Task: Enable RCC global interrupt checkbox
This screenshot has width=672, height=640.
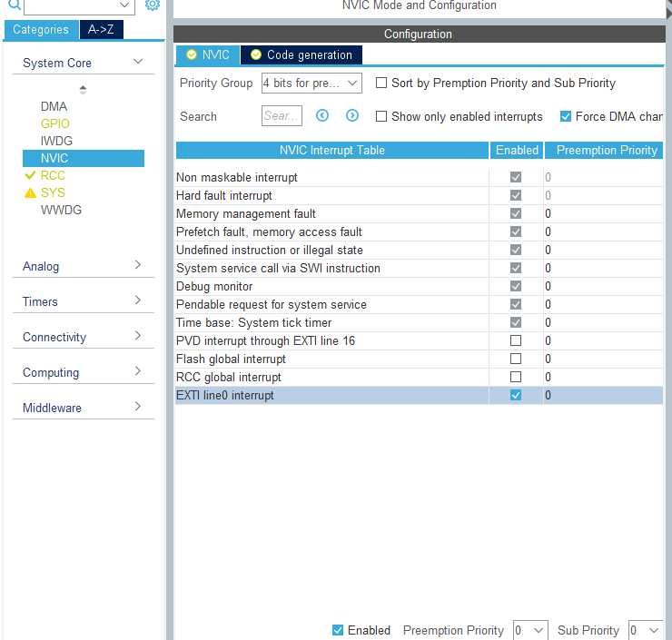Action: coord(516,377)
